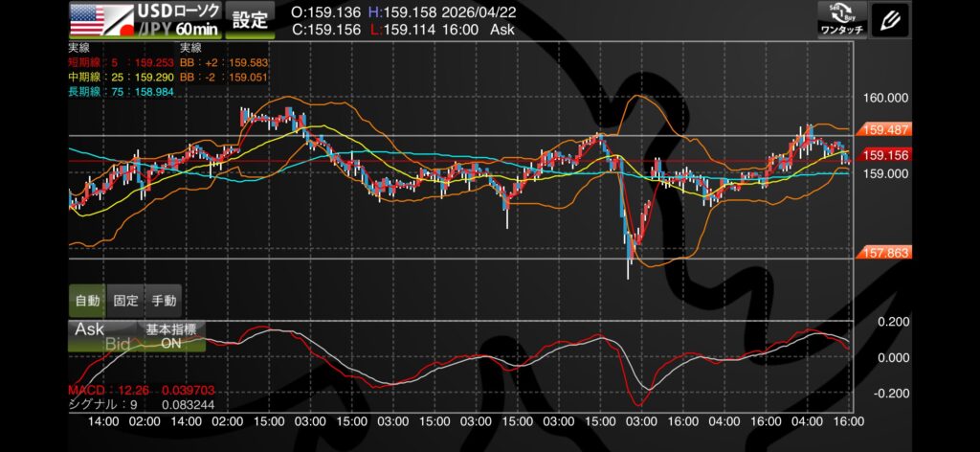Image resolution: width=980 pixels, height=452 pixels.
Task: Select the pencil drawing tool icon
Action: click(892, 20)
